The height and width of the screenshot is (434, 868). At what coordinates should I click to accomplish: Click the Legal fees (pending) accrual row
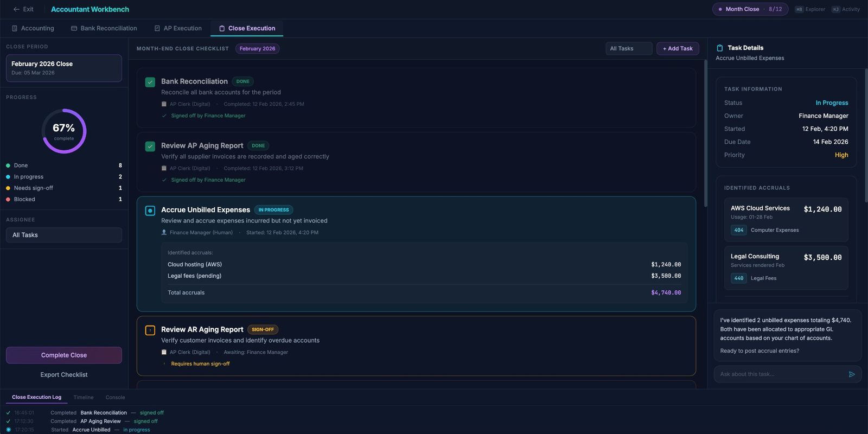pyautogui.click(x=424, y=276)
